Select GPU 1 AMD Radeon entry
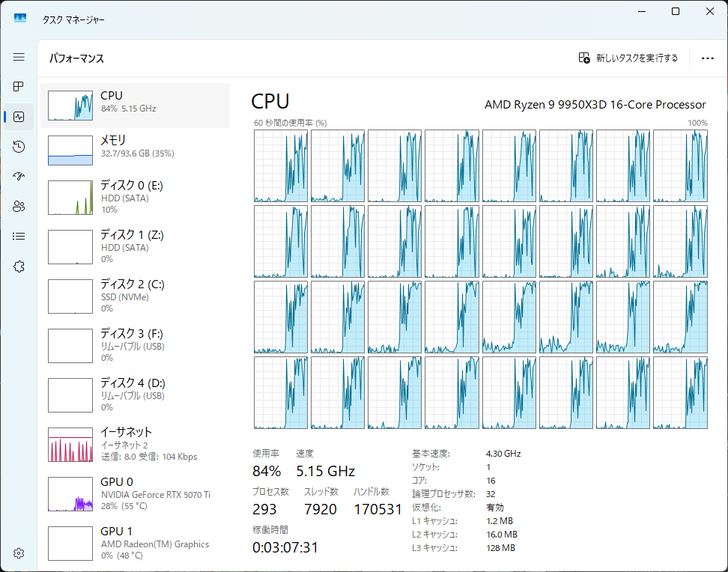 point(135,544)
